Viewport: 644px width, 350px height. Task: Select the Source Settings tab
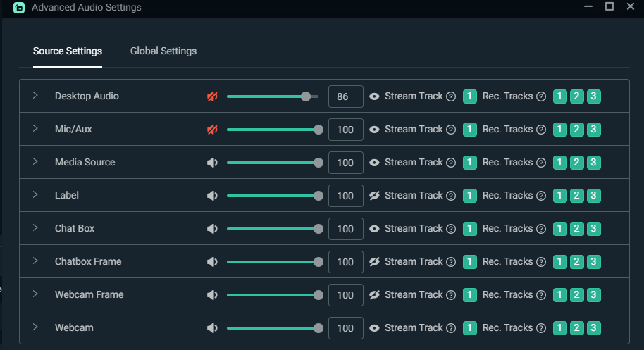(68, 51)
